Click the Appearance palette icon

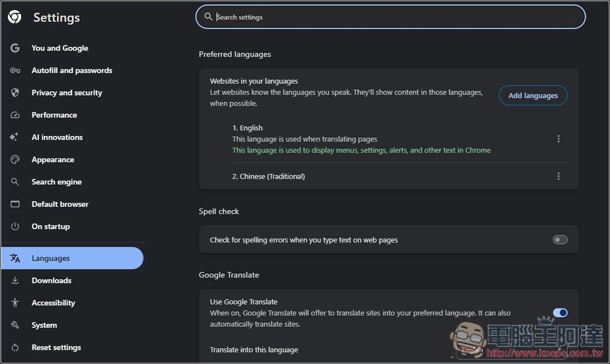pyautogui.click(x=15, y=160)
